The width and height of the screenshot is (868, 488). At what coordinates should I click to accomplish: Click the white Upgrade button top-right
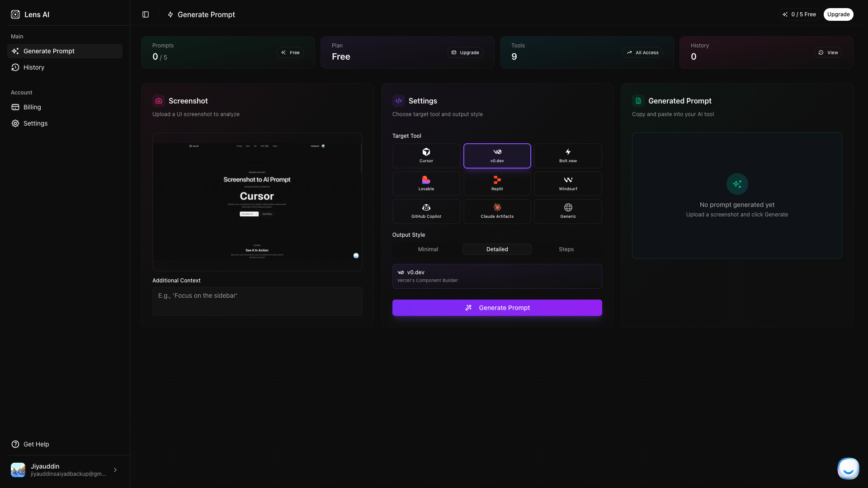click(x=838, y=14)
